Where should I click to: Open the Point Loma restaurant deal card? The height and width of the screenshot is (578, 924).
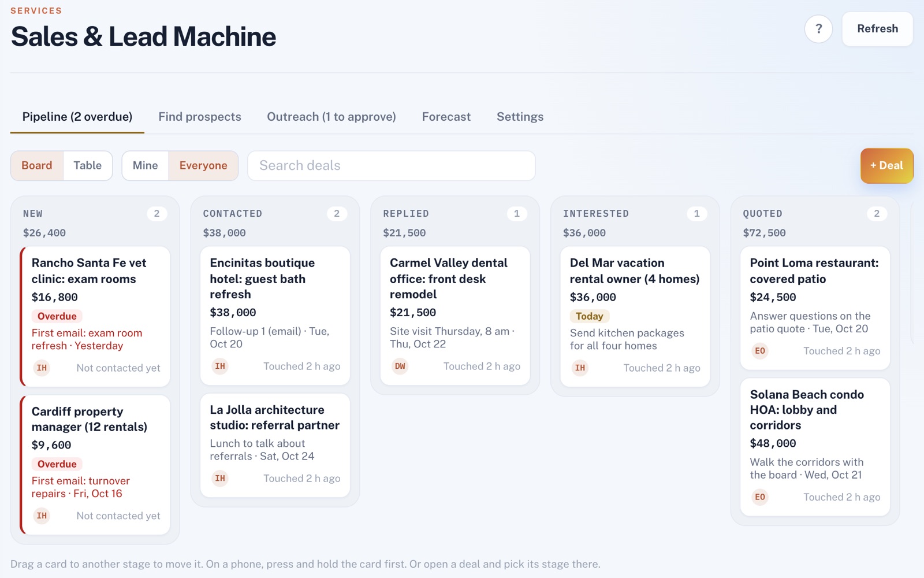click(815, 308)
